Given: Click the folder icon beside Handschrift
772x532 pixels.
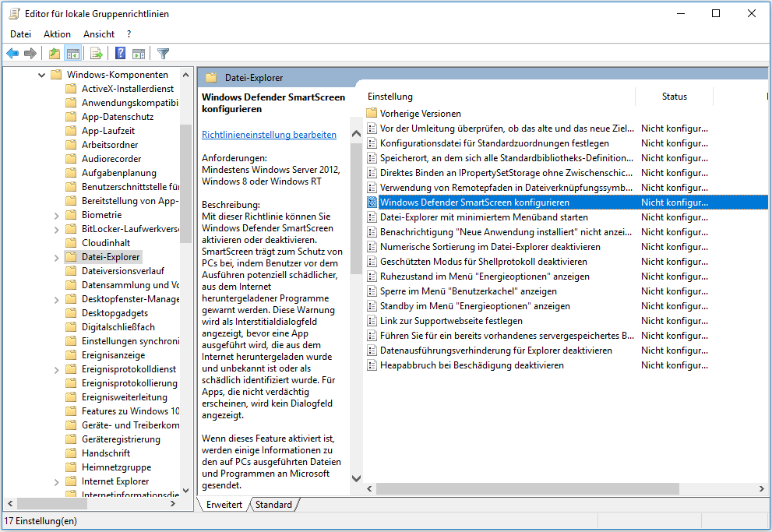Looking at the screenshot, I should coord(72,453).
